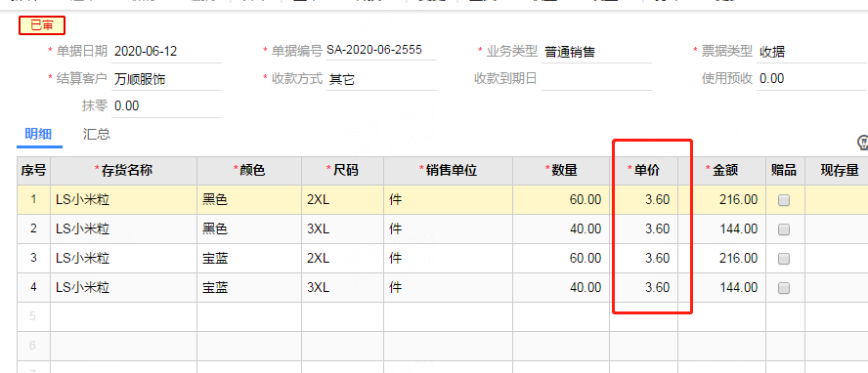Click size 2XL in row 3

pyautogui.click(x=343, y=258)
